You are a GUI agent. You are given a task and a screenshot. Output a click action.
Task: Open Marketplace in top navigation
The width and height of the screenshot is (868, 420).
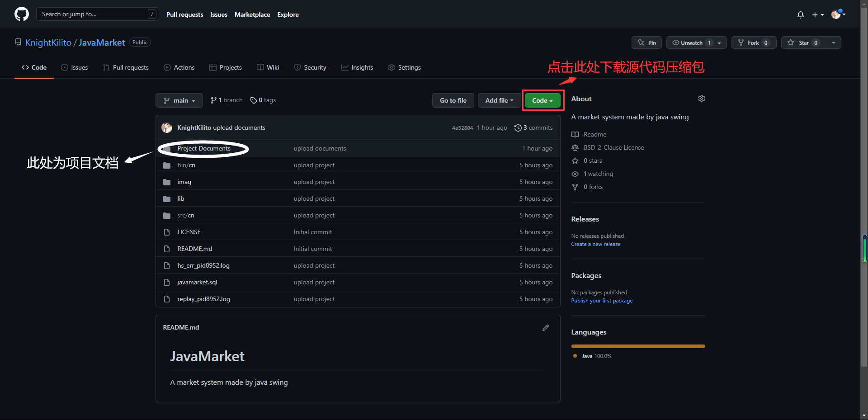(x=252, y=14)
